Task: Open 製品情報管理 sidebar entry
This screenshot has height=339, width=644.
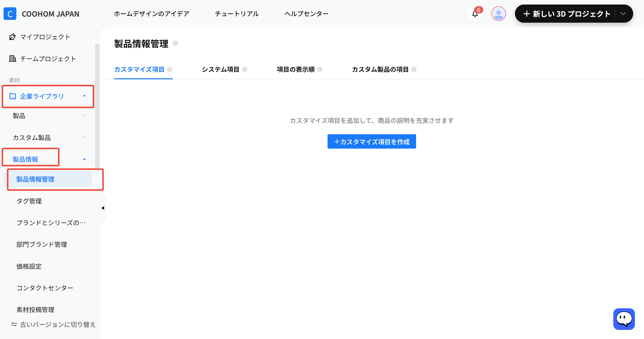Action: 48,179
